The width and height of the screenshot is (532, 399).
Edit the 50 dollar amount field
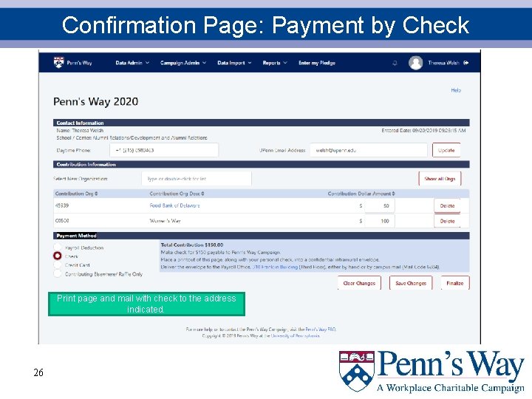click(x=379, y=205)
